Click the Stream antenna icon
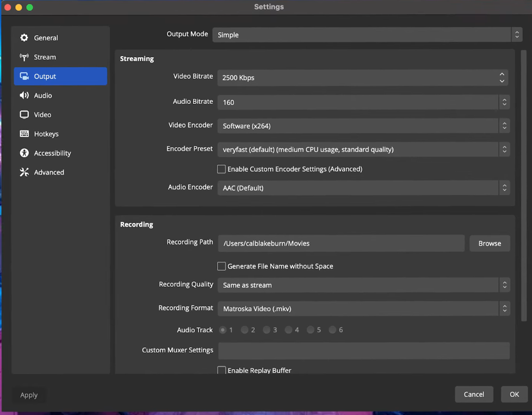Viewport: 532px width, 415px height. coord(24,57)
